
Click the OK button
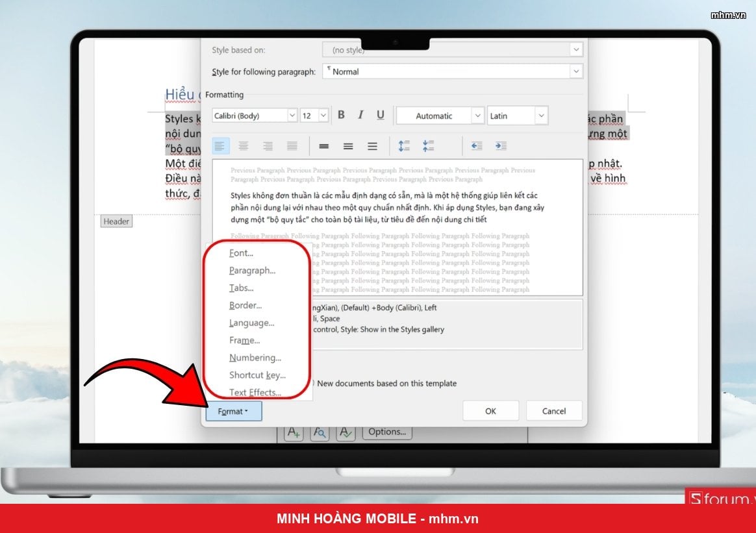(490, 411)
